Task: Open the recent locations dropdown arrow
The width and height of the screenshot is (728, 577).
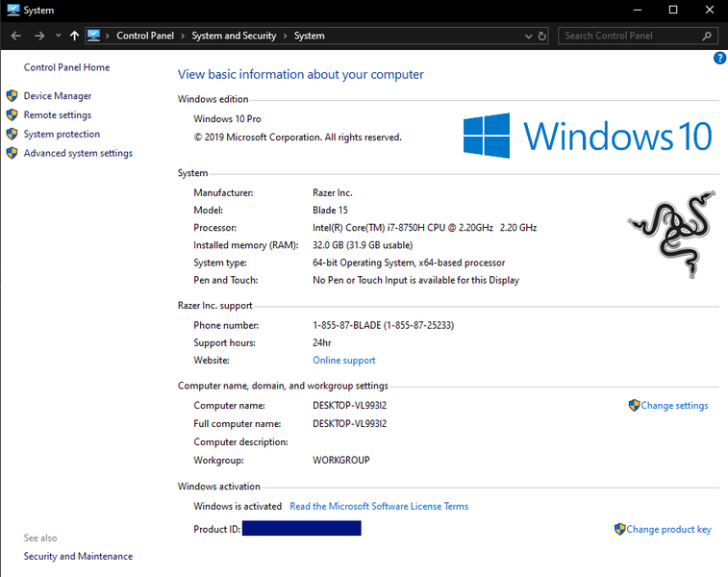Action: (x=58, y=36)
